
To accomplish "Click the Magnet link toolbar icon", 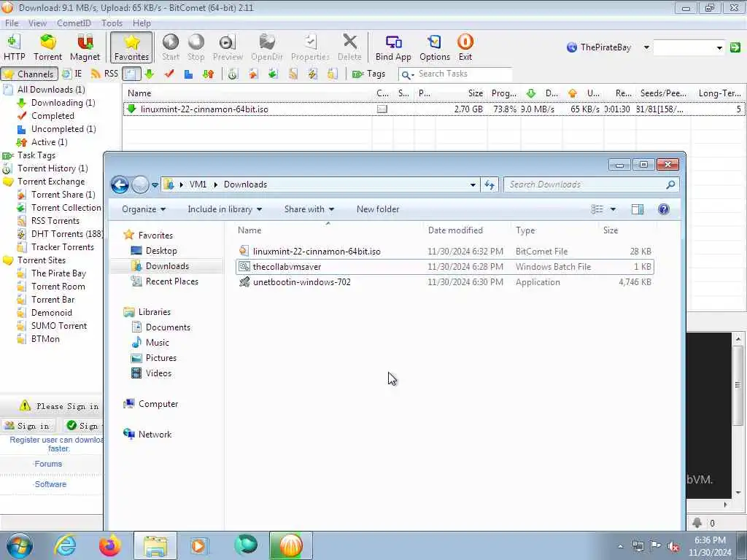I will 85,47.
